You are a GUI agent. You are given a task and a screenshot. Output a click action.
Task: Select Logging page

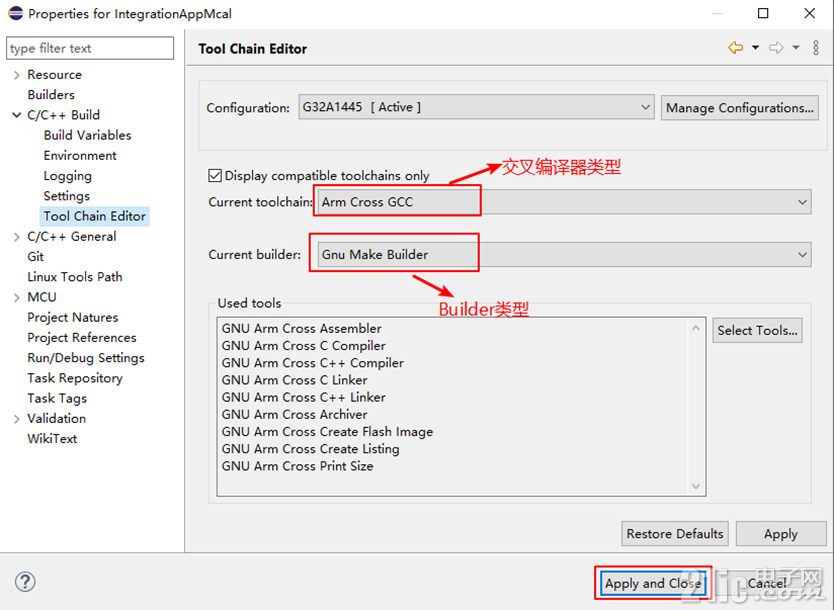pyautogui.click(x=68, y=176)
